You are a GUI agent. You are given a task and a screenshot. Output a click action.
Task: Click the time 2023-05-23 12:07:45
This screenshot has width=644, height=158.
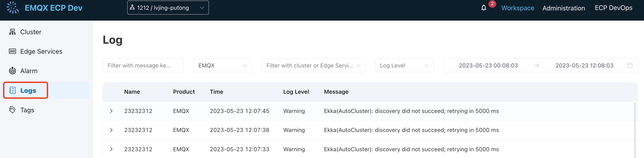pos(239,111)
